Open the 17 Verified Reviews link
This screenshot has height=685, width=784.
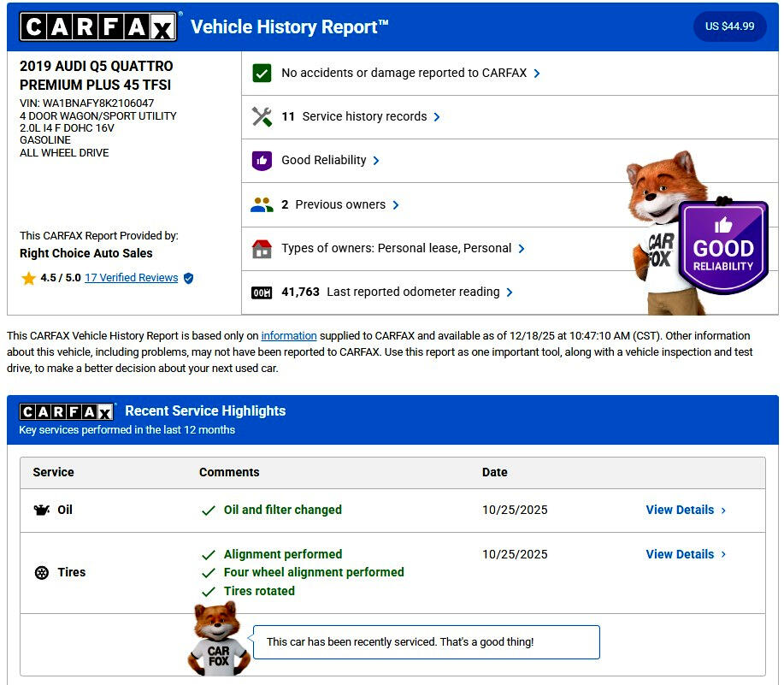pos(131,278)
